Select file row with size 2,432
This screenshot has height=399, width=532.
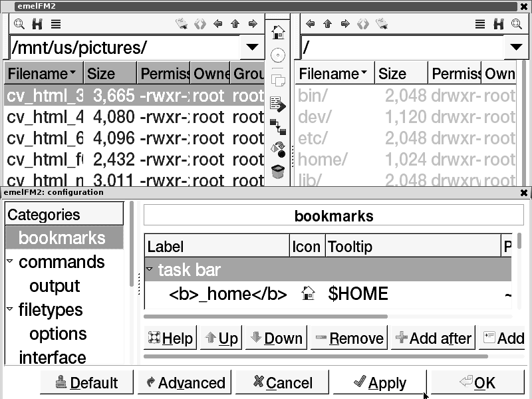coord(134,160)
